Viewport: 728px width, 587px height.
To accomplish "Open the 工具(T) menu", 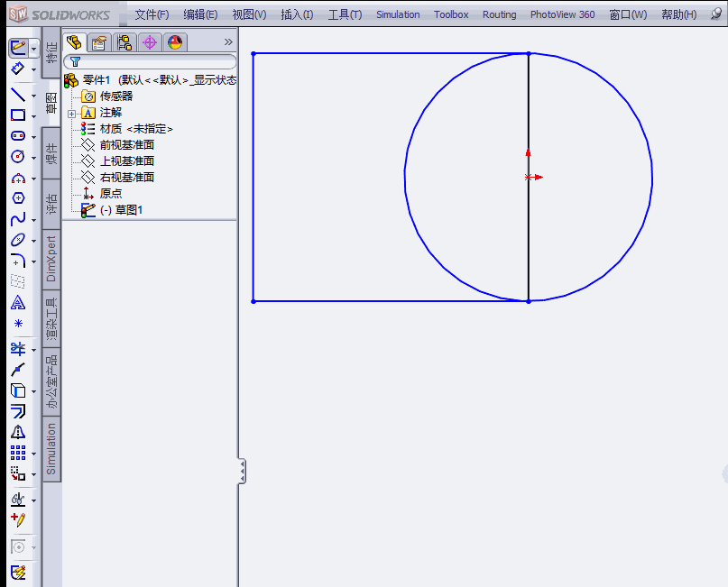I will pos(345,14).
